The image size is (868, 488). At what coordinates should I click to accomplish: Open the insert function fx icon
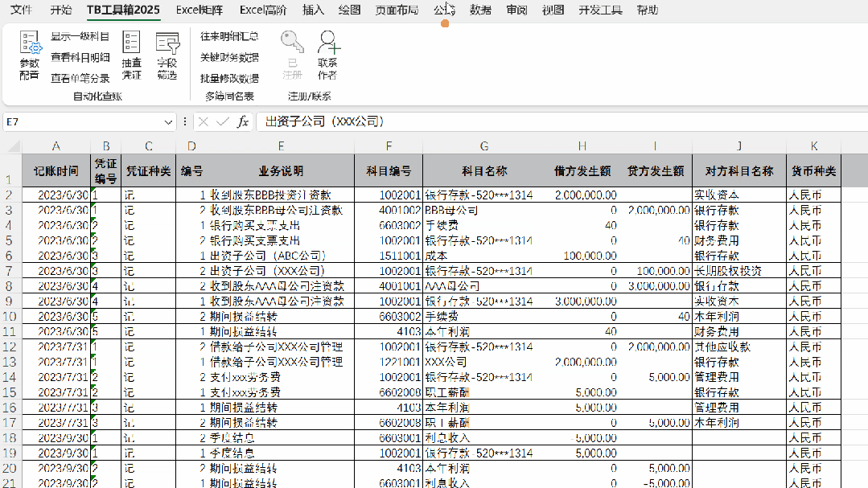[x=242, y=121]
